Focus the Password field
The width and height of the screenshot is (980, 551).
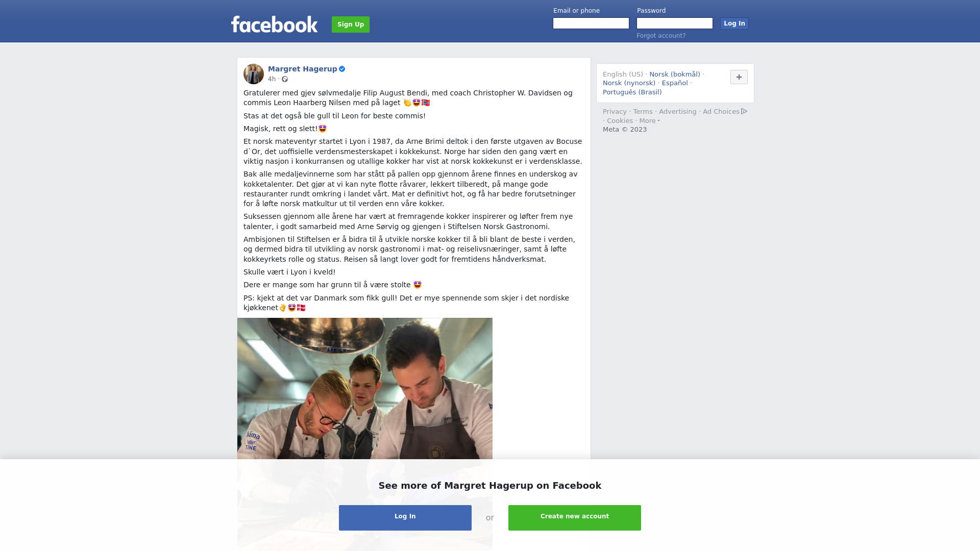click(675, 23)
